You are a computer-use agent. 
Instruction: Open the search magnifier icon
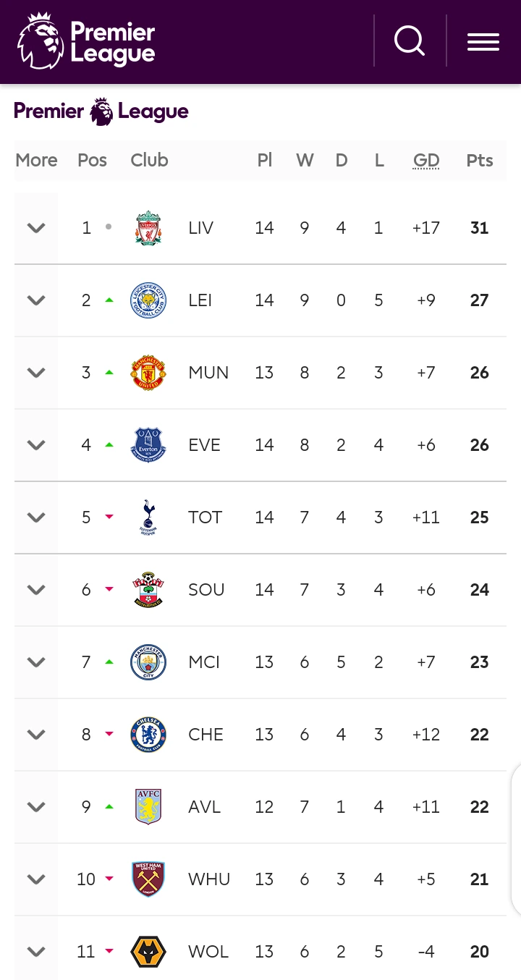409,41
